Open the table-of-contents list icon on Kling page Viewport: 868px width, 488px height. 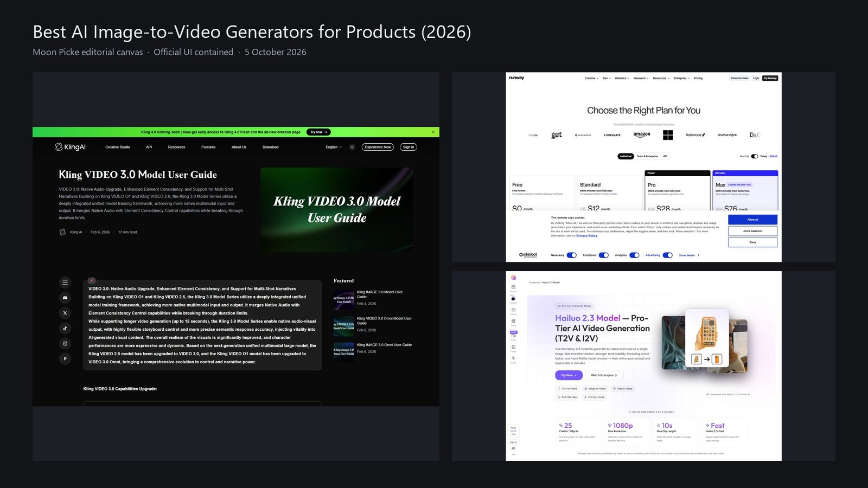[65, 282]
